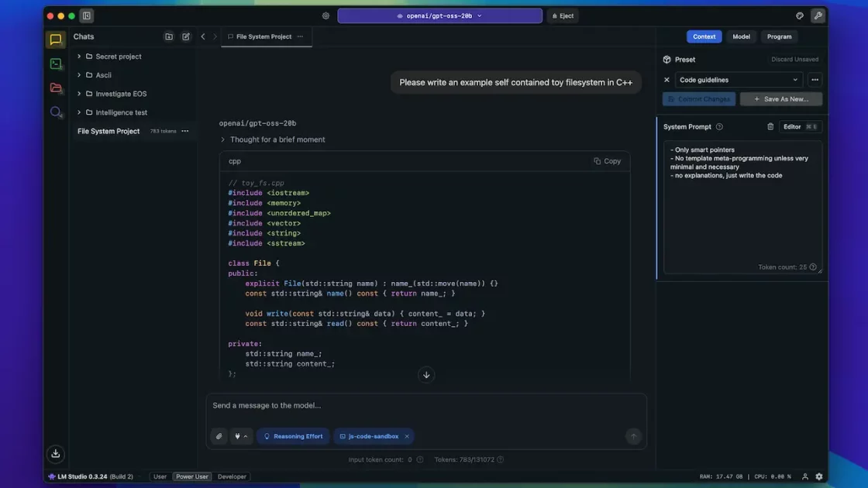The image size is (868, 488).
Task: Switch to the Model tab
Action: (x=741, y=36)
